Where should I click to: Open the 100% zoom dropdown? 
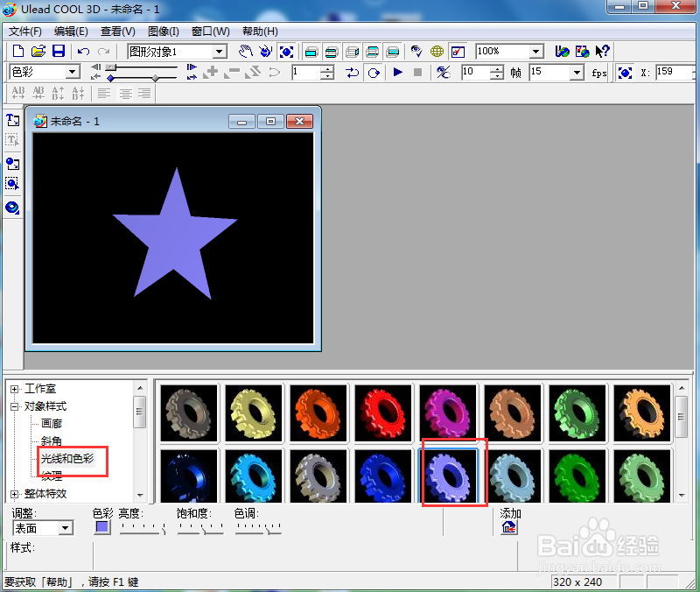coord(536,52)
